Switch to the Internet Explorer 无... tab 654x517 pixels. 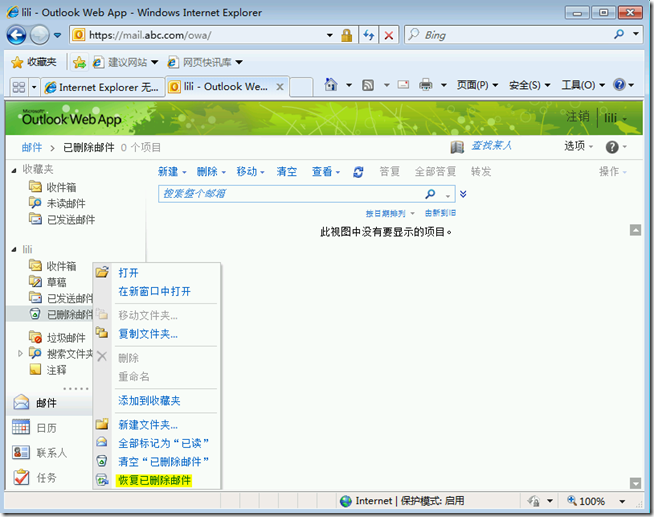[102, 87]
